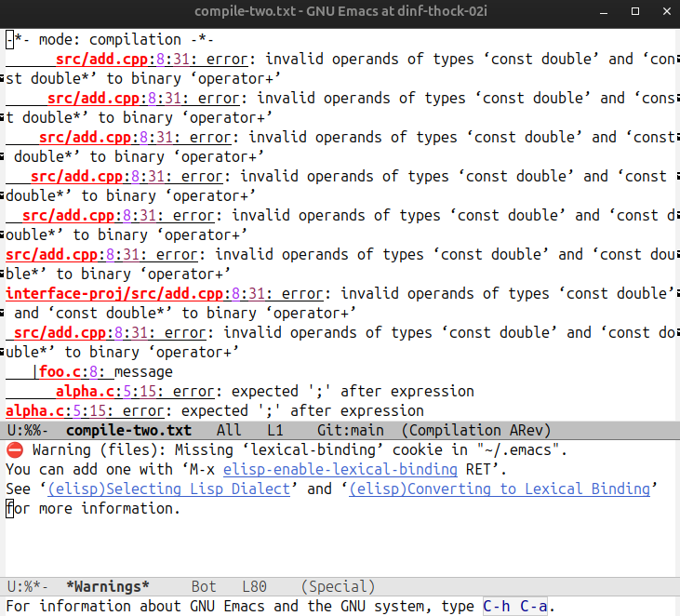The image size is (680, 616).
Task: Click the L80 line indicator in Warnings
Action: pos(255,586)
